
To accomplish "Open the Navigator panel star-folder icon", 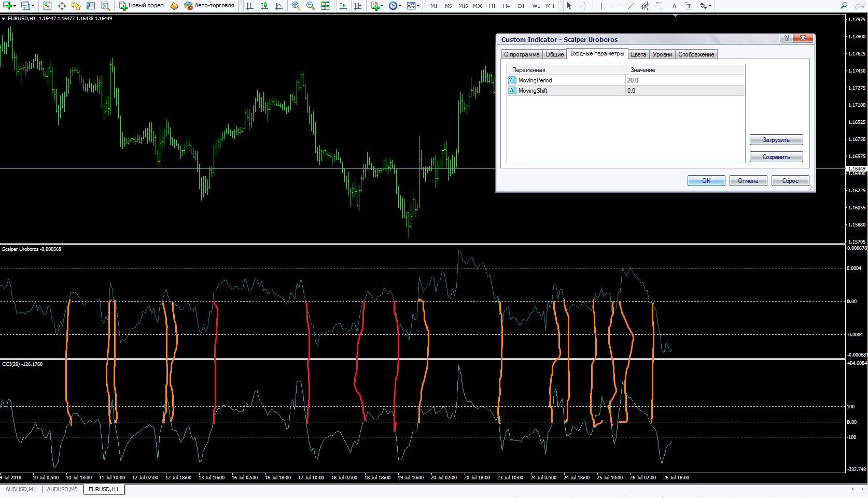I will (x=76, y=6).
